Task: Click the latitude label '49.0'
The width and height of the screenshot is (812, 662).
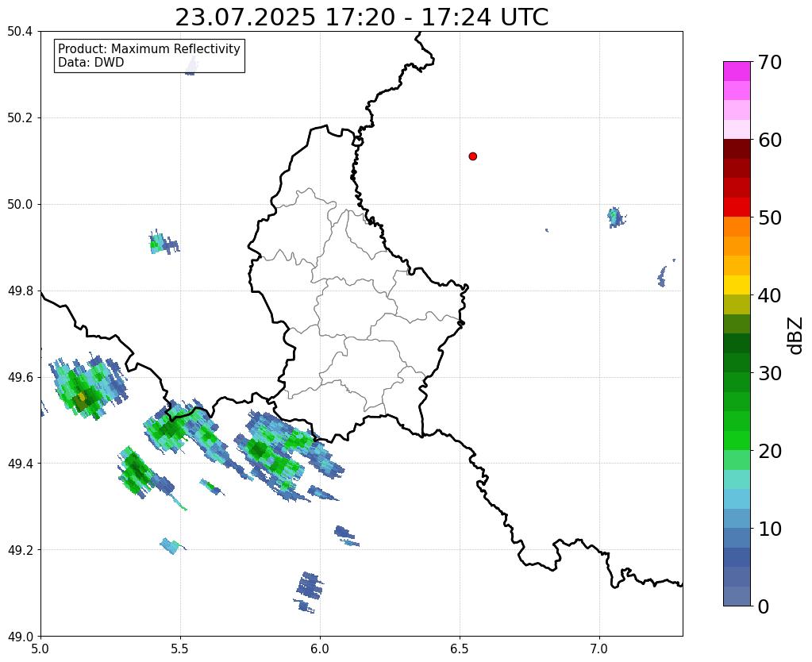Action: (x=20, y=636)
